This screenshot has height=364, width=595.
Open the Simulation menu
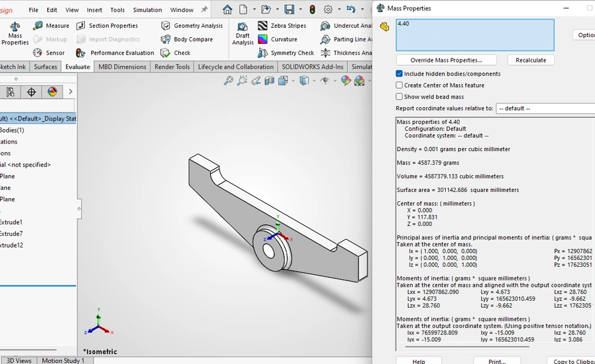click(x=148, y=10)
